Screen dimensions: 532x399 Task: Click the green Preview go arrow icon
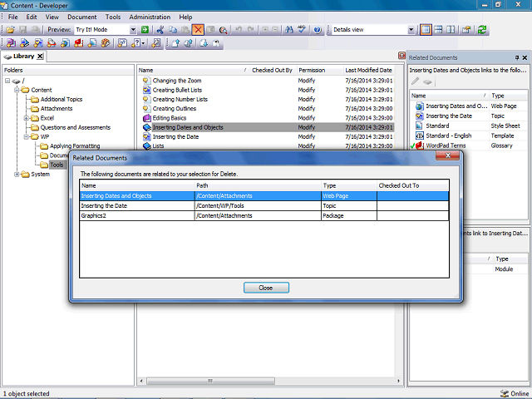[x=145, y=30]
